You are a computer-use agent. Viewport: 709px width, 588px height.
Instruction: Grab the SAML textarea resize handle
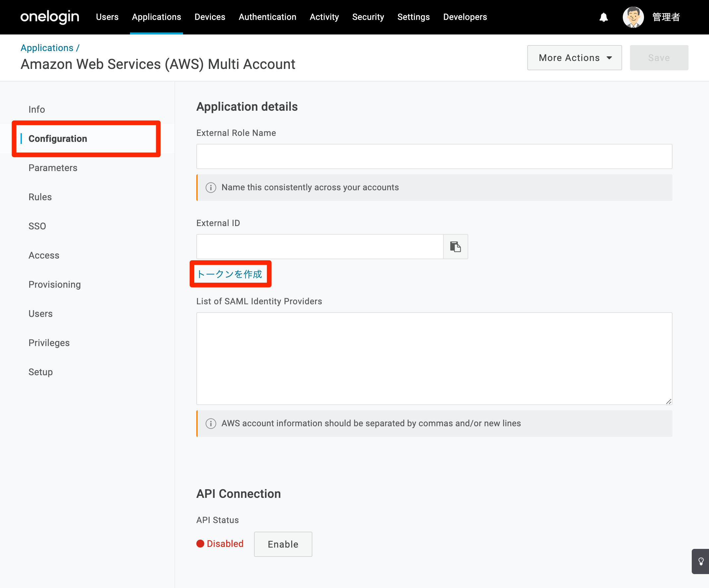669,401
